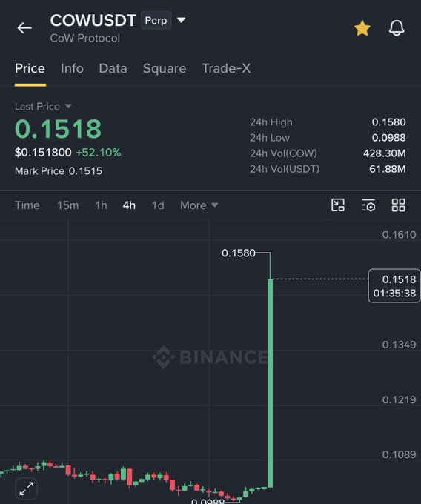Click the $0.151800 USD price
Screen dimensions: 421x504
pos(43,153)
